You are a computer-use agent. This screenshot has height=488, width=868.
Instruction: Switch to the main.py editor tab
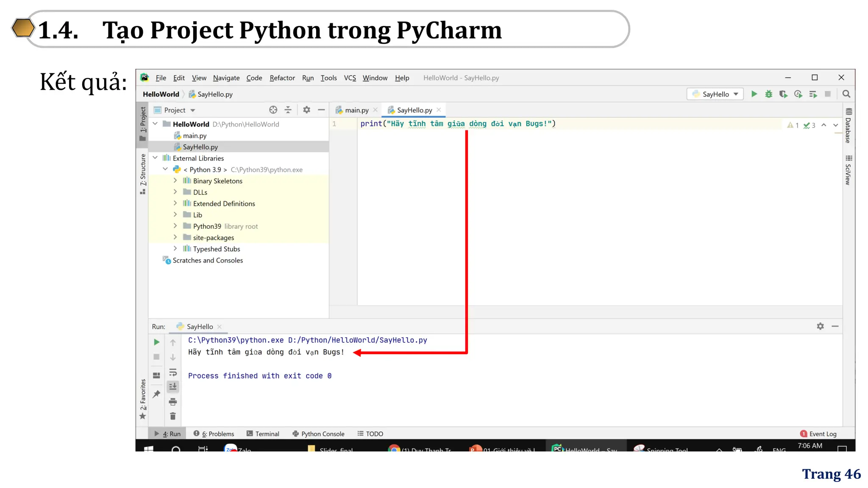click(x=356, y=110)
